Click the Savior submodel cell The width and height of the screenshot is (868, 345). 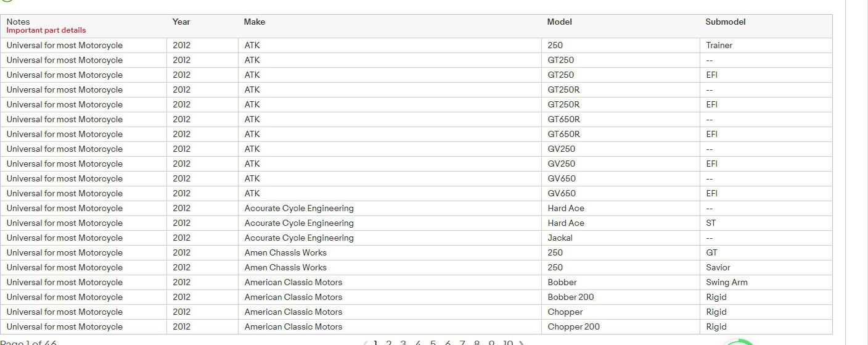click(x=718, y=268)
